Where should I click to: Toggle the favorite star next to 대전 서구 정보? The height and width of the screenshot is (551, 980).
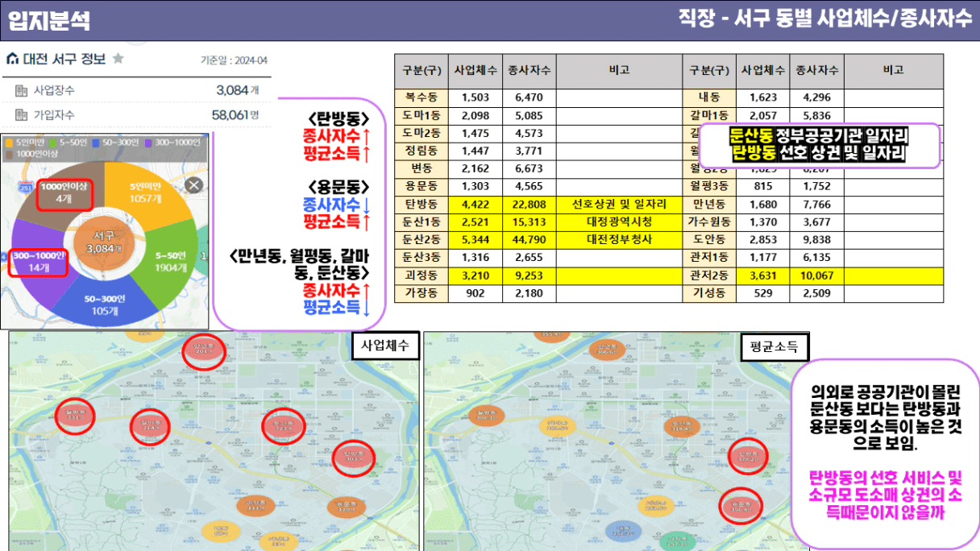coord(118,59)
